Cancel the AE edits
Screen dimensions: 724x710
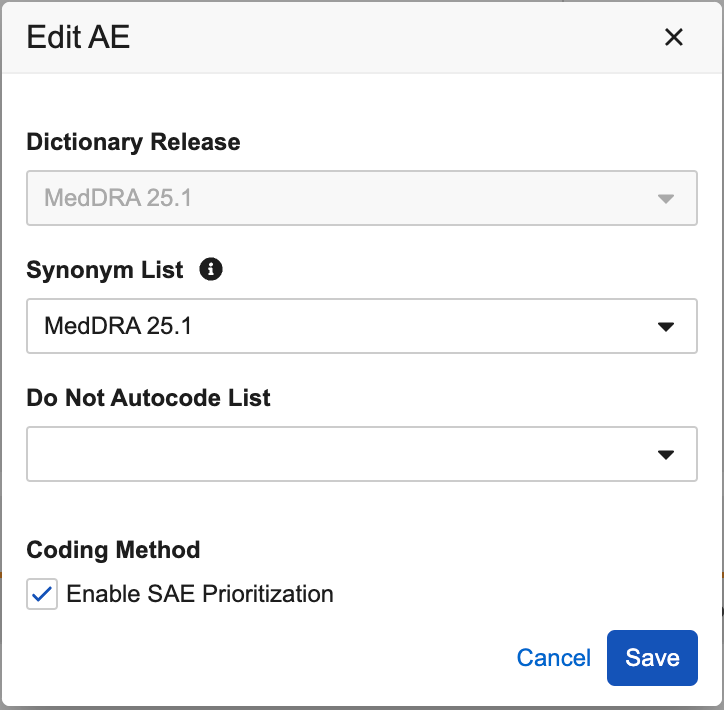click(x=553, y=657)
